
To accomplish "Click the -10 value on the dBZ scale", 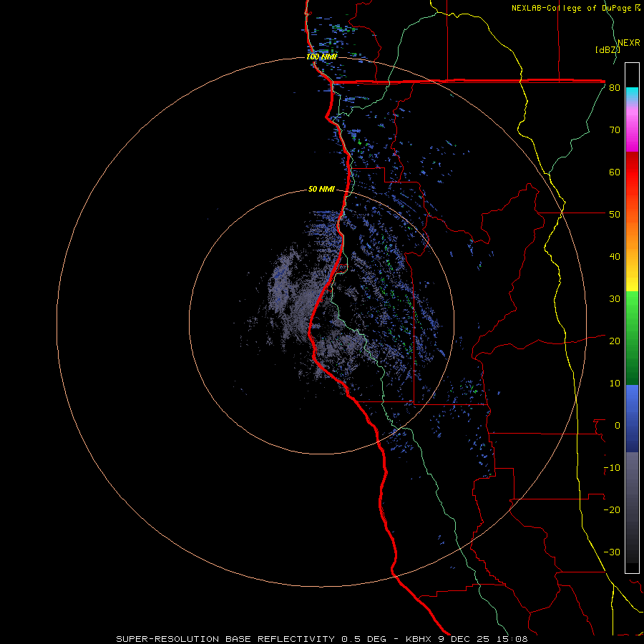I will tap(612, 468).
